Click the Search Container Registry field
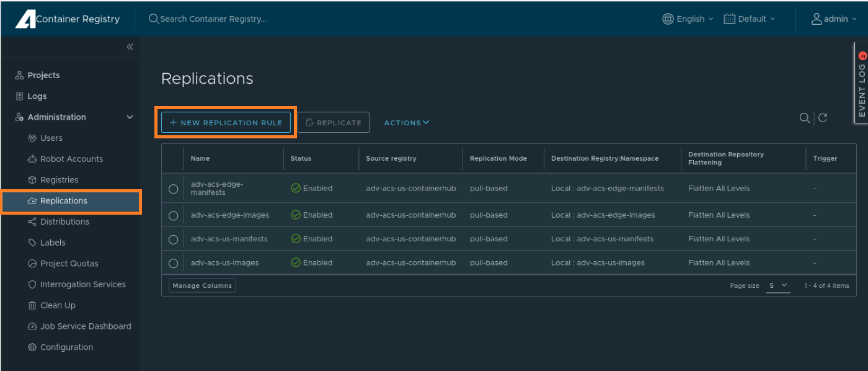Image resolution: width=868 pixels, height=371 pixels. (213, 19)
